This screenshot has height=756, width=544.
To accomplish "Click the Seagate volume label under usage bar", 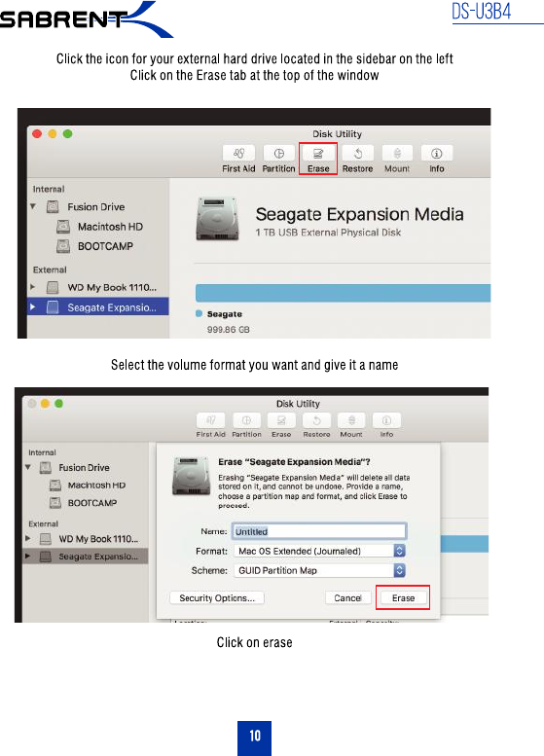I will (x=224, y=314).
